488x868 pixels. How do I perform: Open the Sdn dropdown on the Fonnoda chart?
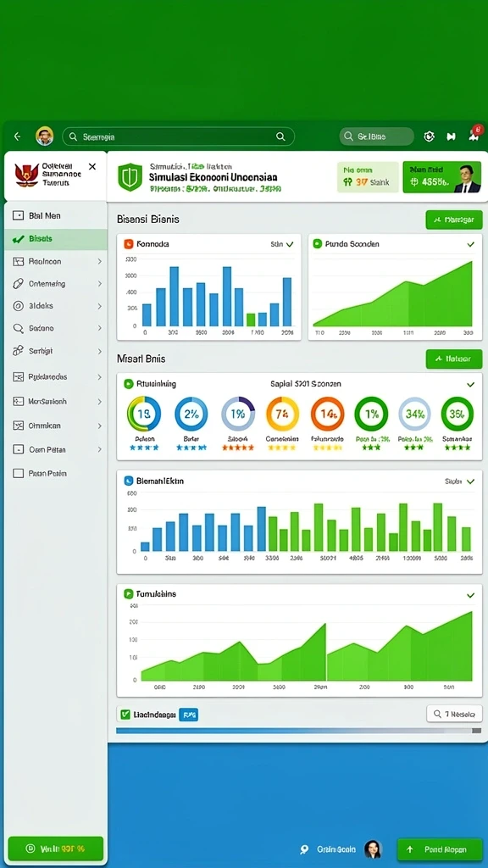[x=282, y=243]
